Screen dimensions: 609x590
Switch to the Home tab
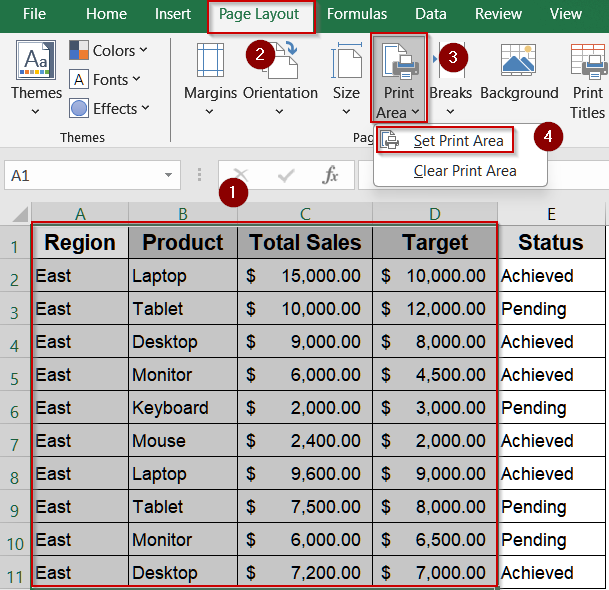point(106,14)
